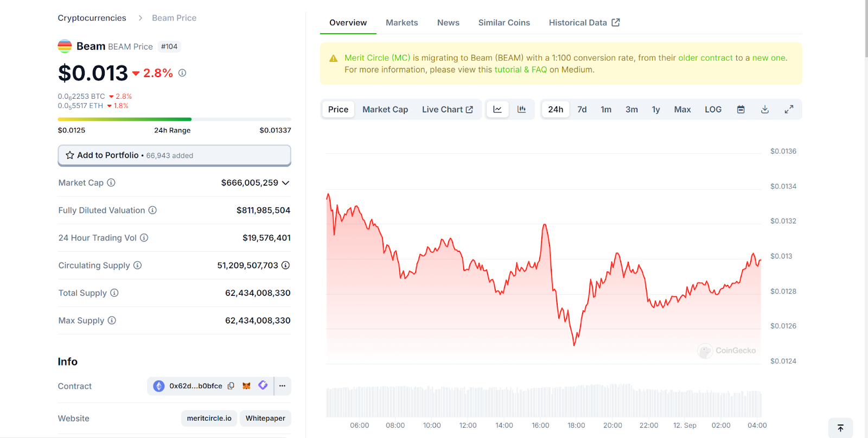
Task: Open the older contract link
Action: pos(705,58)
